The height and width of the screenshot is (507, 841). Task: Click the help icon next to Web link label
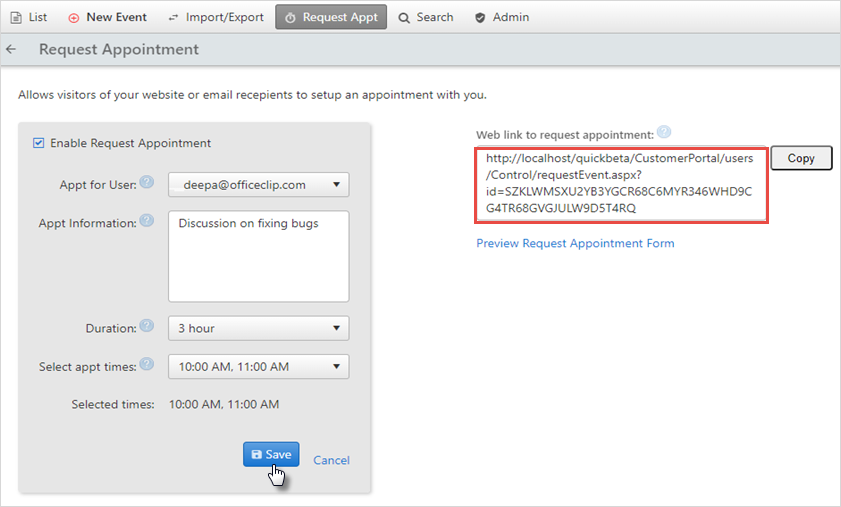[x=664, y=132]
